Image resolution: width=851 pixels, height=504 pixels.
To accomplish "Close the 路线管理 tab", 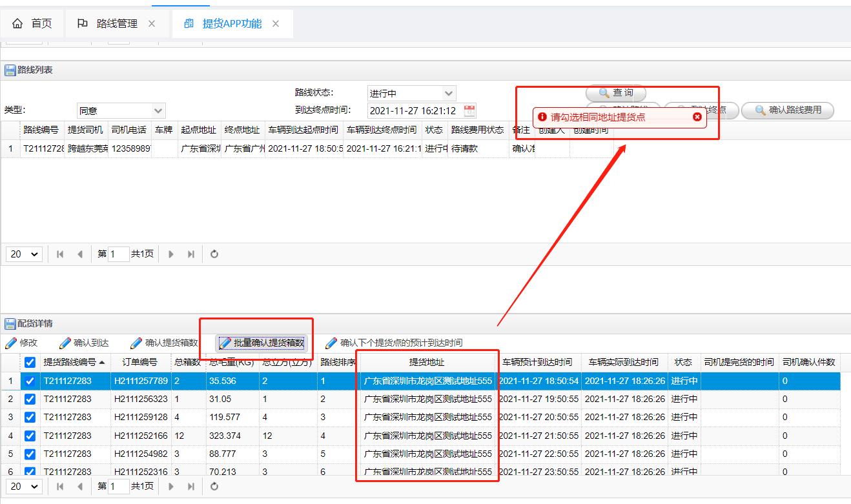I will coord(152,24).
